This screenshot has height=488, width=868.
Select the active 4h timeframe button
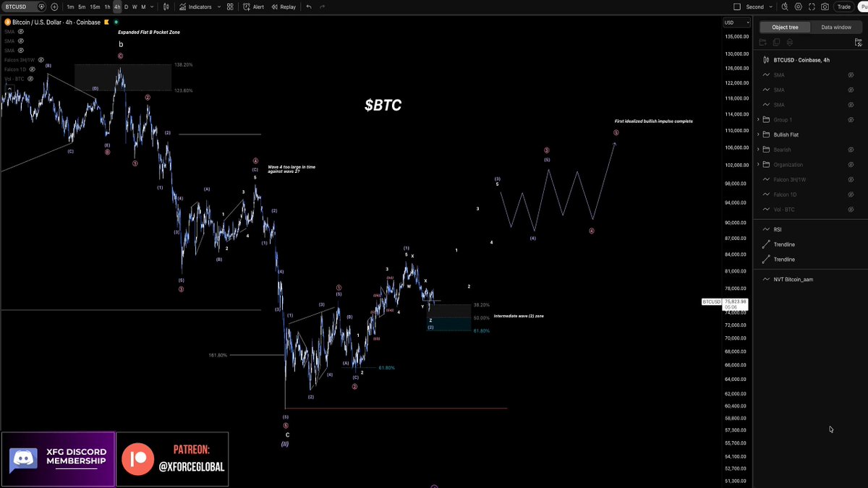[117, 7]
